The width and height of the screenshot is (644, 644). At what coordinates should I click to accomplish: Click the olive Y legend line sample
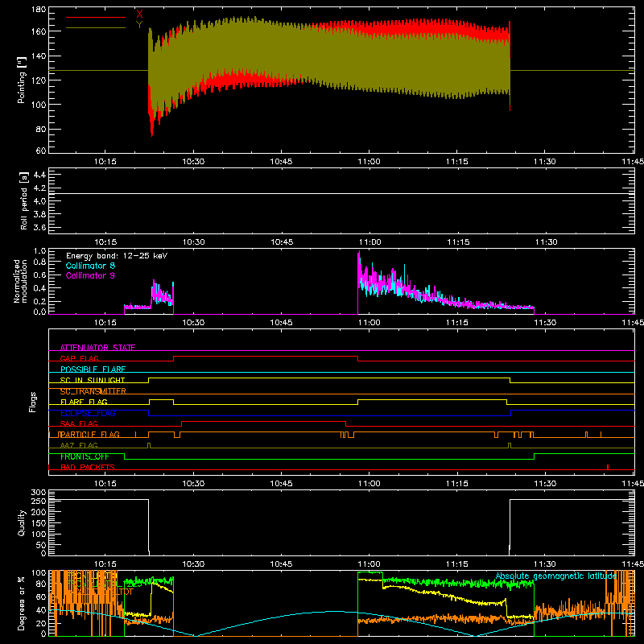[x=96, y=27]
